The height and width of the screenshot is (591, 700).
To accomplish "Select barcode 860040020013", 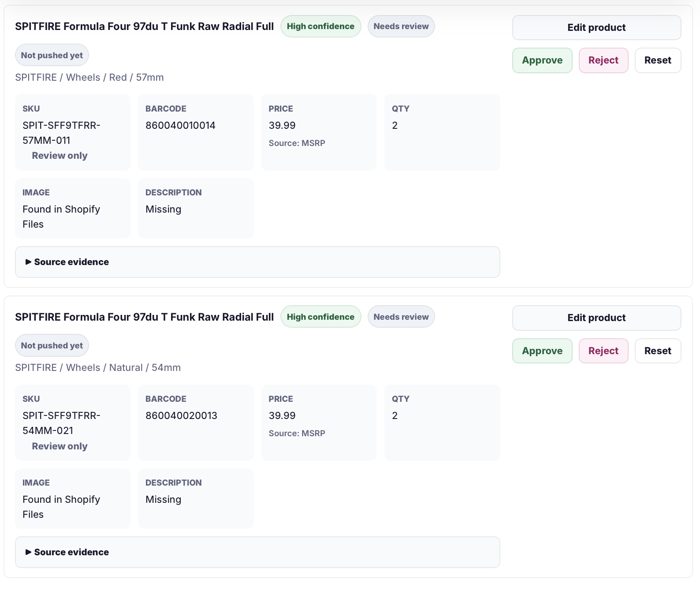I will [181, 415].
